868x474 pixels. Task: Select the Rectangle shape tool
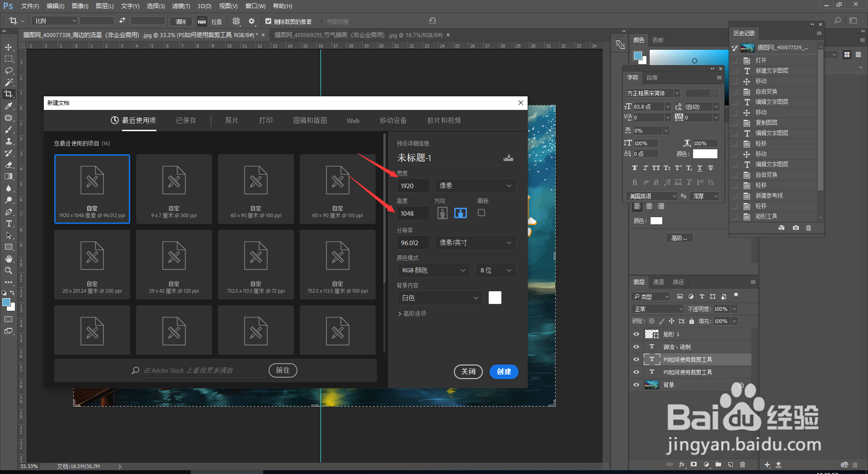(9, 247)
